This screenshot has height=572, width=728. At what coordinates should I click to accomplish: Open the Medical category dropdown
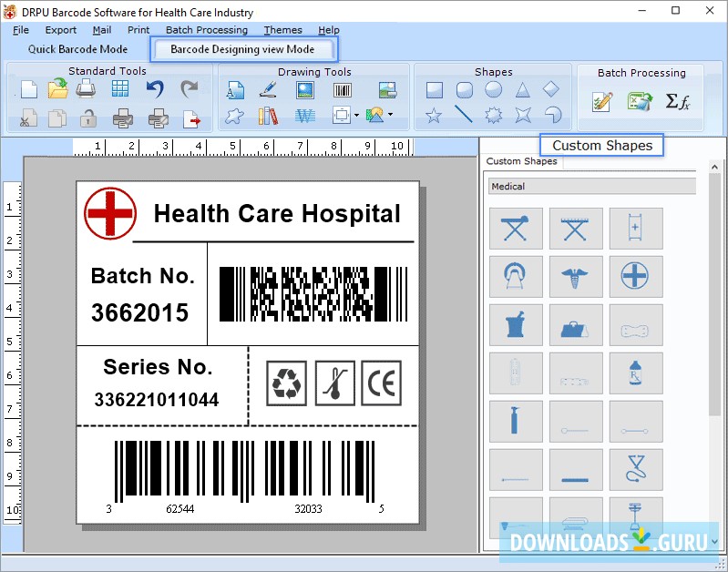[592, 186]
